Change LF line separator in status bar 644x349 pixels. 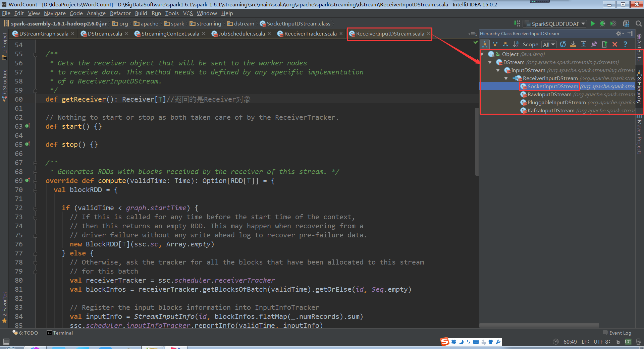pyautogui.click(x=585, y=342)
